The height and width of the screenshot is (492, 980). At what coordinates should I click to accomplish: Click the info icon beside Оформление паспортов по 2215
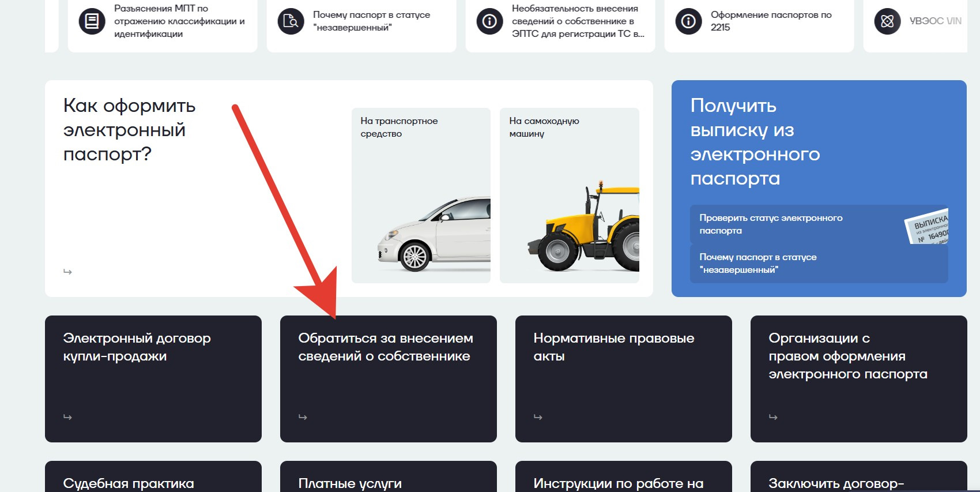coord(688,21)
